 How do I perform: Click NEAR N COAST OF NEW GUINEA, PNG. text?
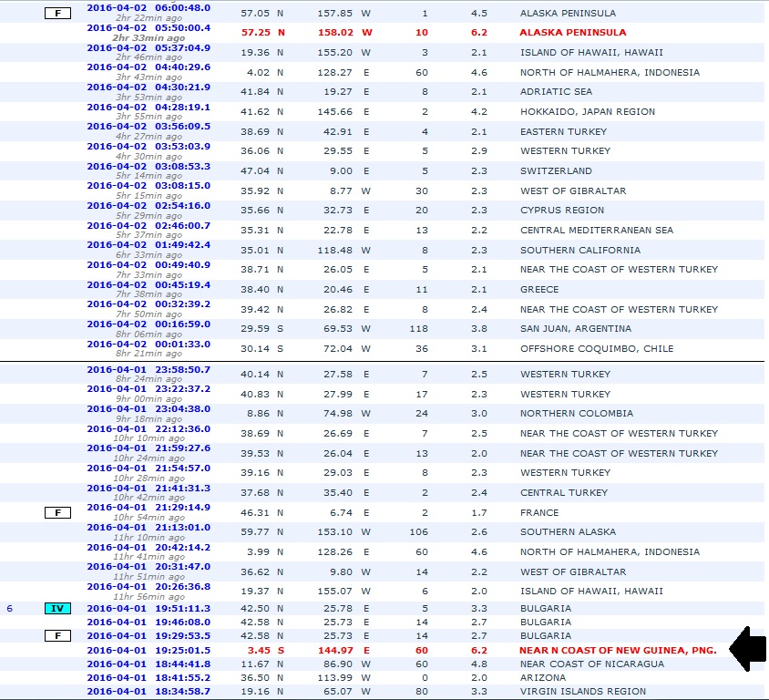(618, 651)
